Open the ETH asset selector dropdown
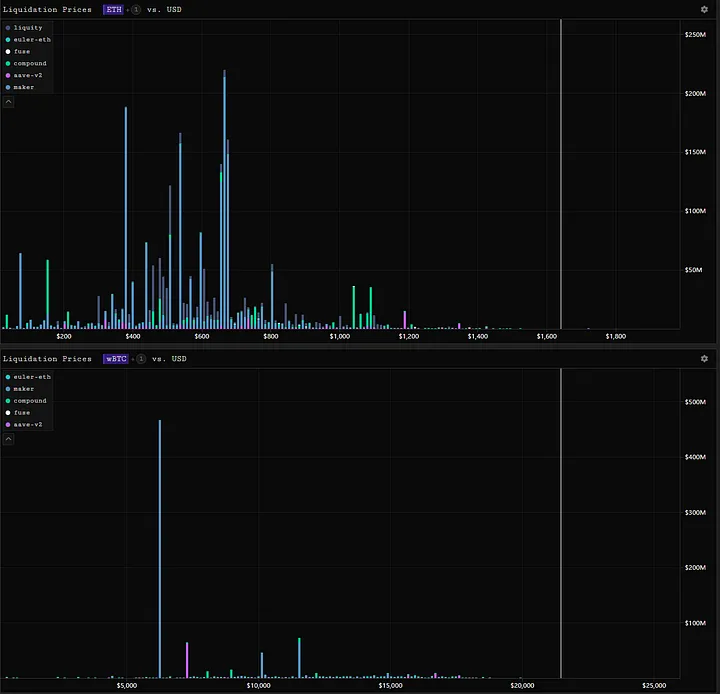Screen dimensions: 720x694 (113, 9)
